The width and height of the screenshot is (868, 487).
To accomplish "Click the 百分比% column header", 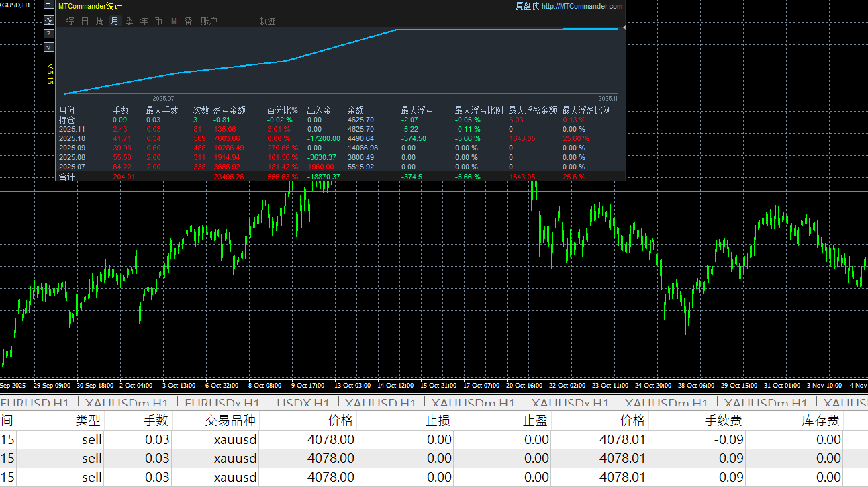I will (283, 111).
